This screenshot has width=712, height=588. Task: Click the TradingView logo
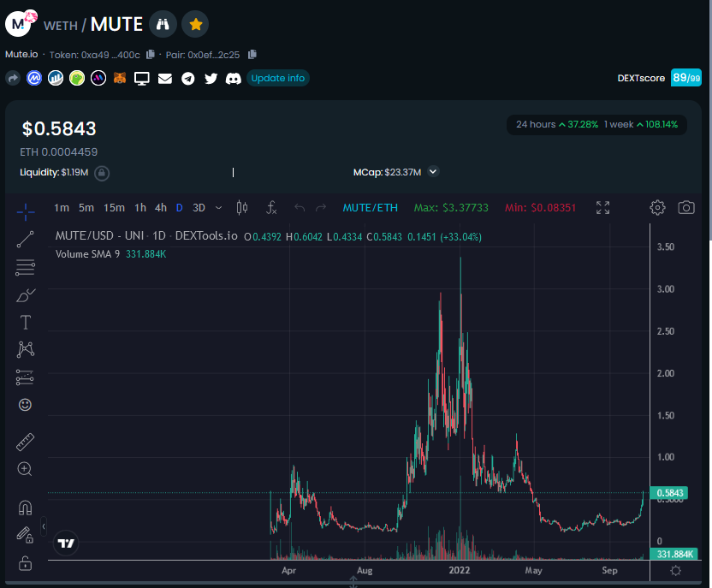tap(66, 543)
